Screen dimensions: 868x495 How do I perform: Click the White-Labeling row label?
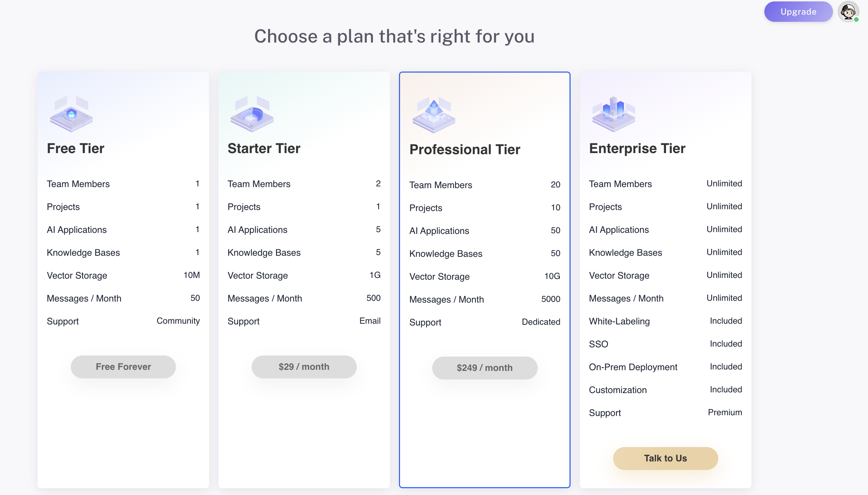(619, 322)
